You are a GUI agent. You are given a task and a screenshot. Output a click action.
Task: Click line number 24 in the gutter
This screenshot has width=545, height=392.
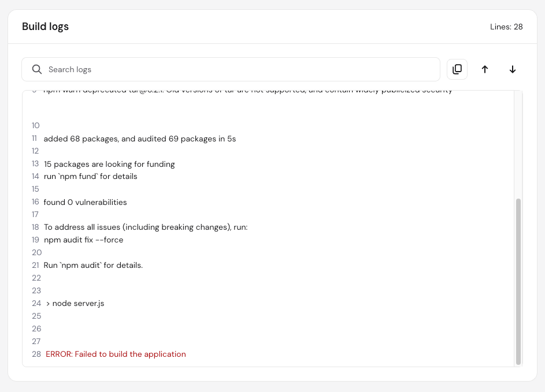[x=36, y=303]
